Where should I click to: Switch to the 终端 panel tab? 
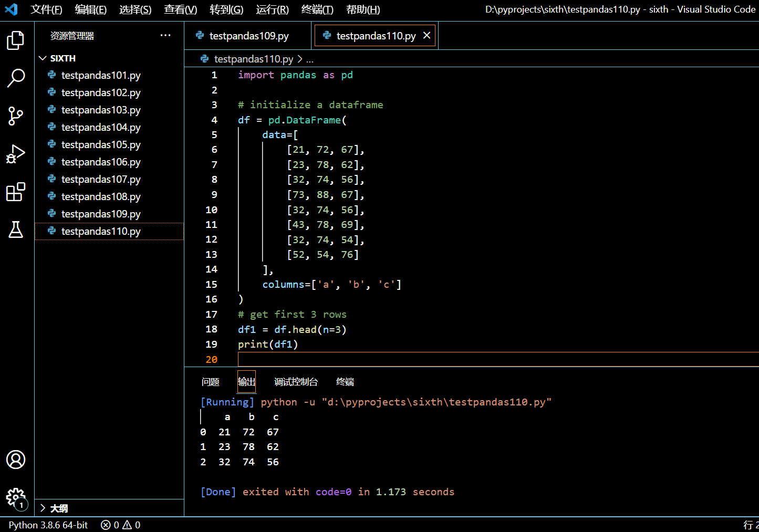point(345,382)
